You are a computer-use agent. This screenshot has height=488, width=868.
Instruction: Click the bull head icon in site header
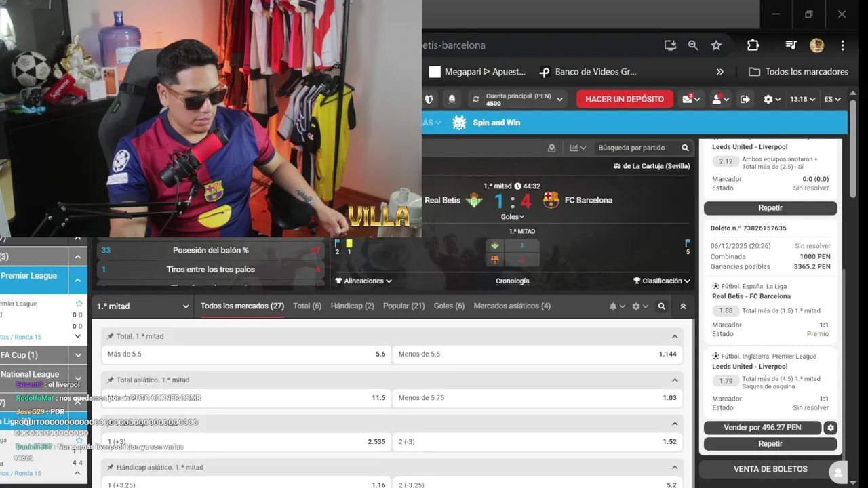click(429, 99)
